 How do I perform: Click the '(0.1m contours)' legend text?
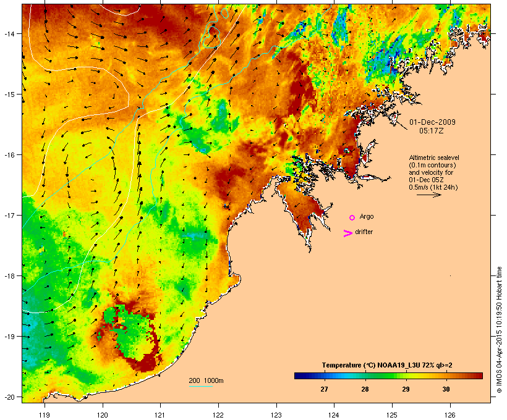tap(432, 165)
